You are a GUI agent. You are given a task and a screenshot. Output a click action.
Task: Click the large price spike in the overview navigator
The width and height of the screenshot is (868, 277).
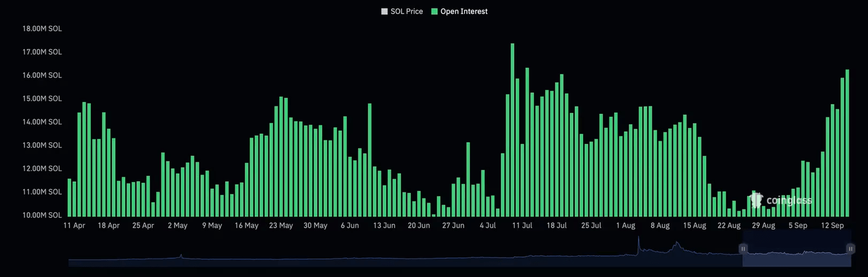click(x=639, y=245)
